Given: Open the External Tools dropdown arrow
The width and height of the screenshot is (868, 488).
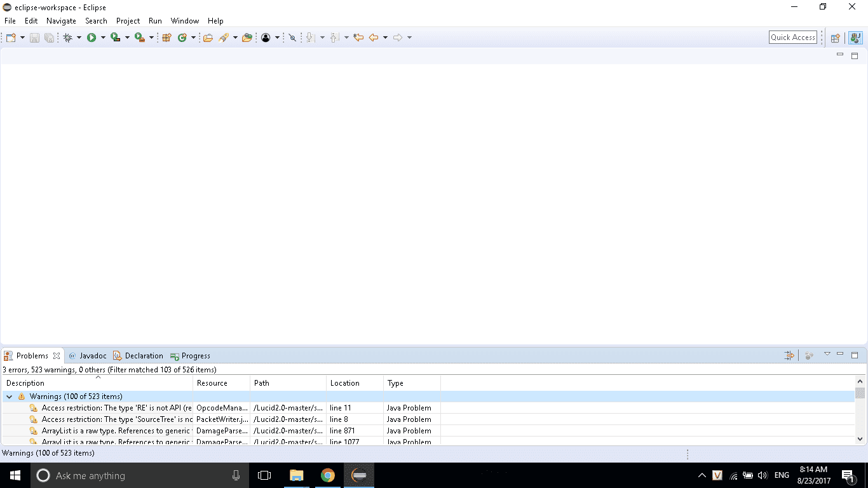Looking at the screenshot, I should (151, 37).
